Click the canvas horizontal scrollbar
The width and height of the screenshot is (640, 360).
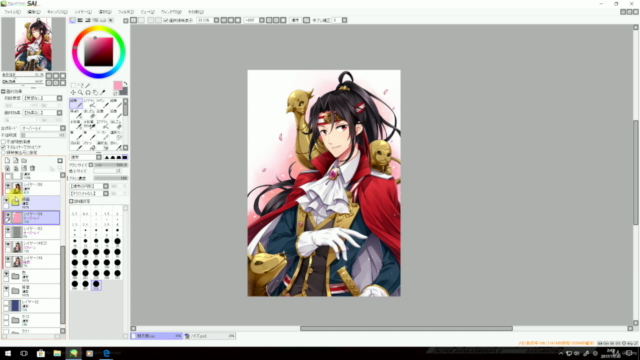point(406,328)
